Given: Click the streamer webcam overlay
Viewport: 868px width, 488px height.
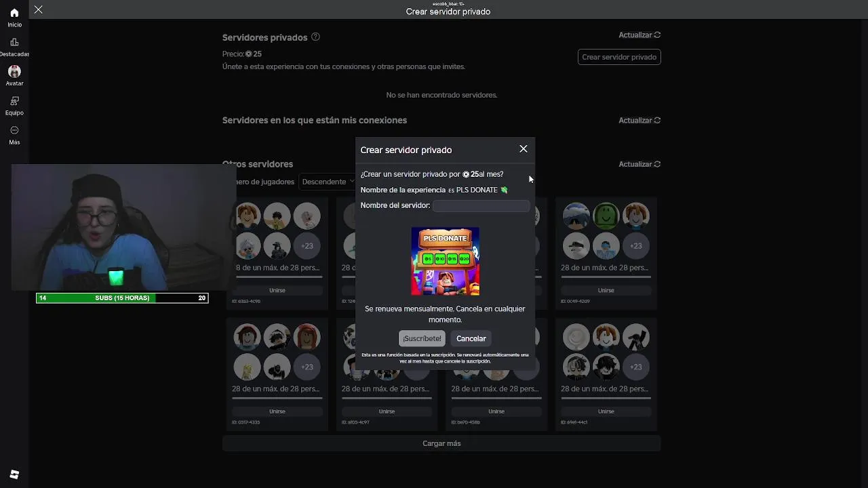Looking at the screenshot, I should click(x=123, y=227).
